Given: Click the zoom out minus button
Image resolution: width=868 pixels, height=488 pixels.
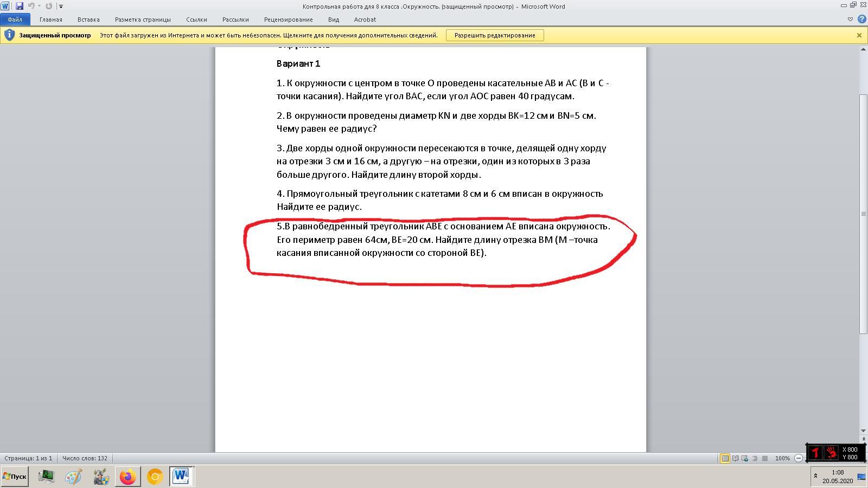Looking at the screenshot, I should click(799, 458).
